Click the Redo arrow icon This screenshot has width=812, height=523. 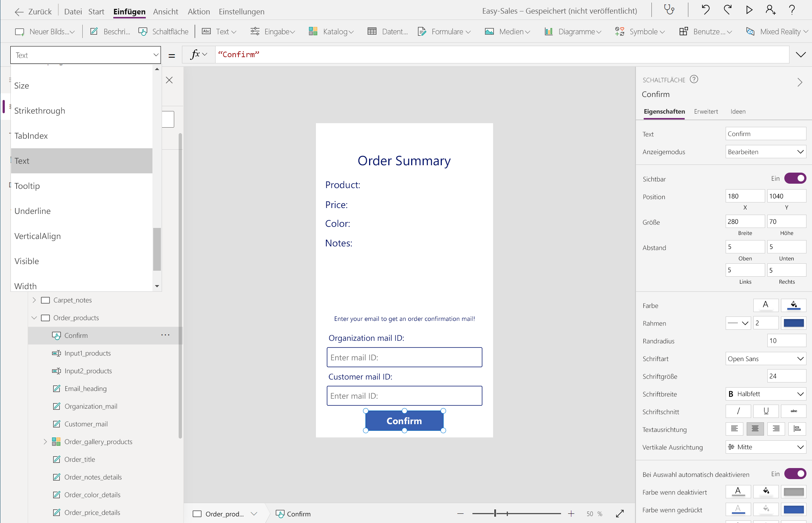[727, 10]
